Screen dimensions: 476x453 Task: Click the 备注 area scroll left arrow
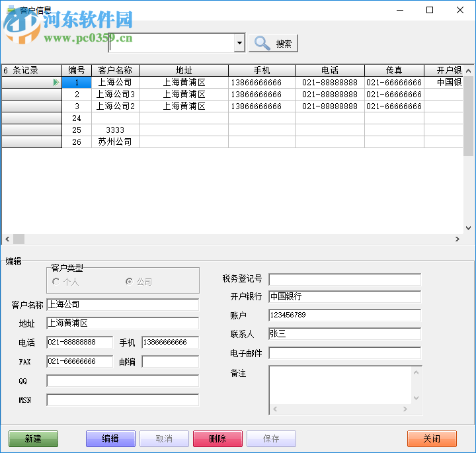tap(275, 409)
